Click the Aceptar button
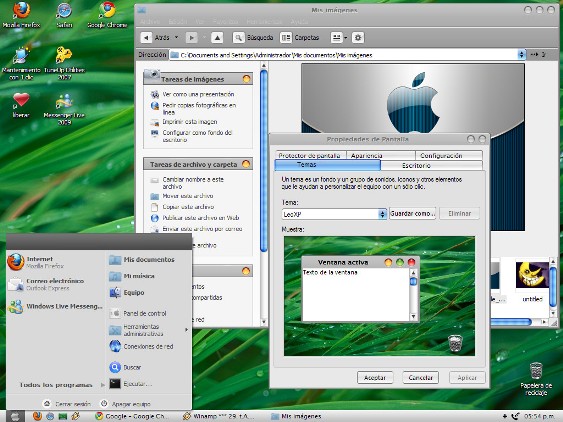Viewport: 563px width, 422px height. 375,377
